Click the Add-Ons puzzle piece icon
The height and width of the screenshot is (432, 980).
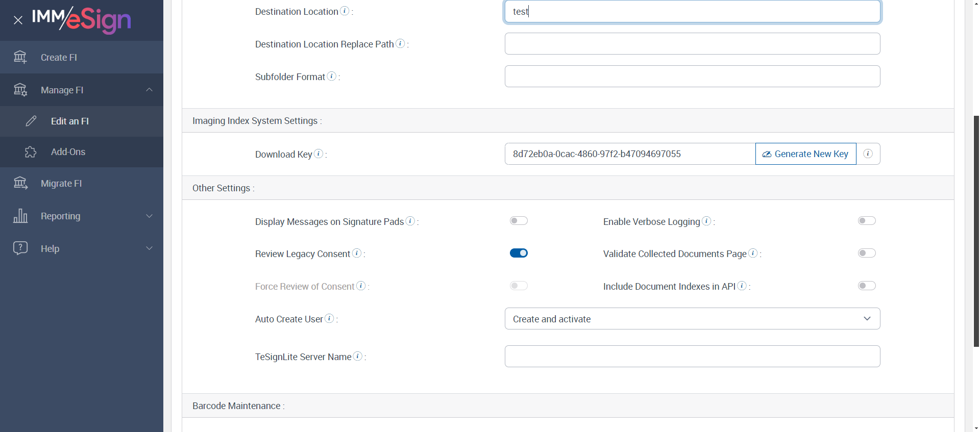(31, 152)
